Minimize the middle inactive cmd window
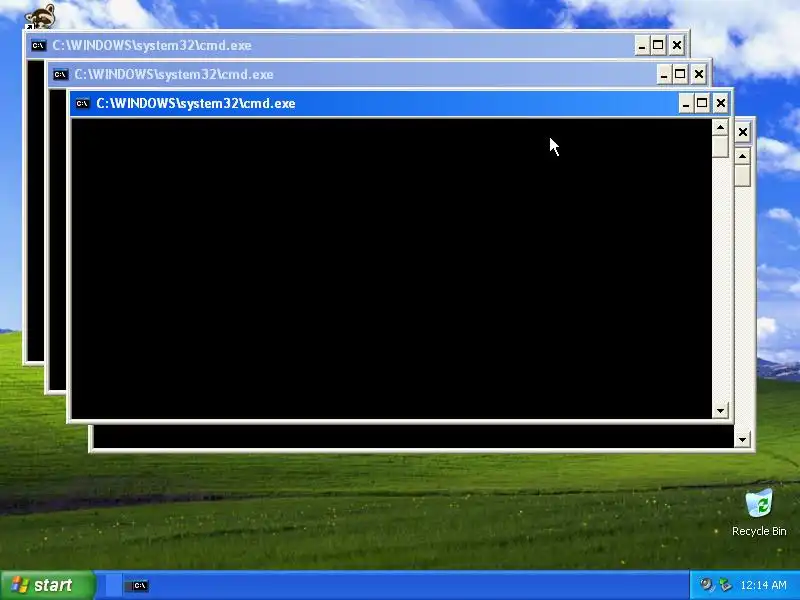The width and height of the screenshot is (800, 600). (x=664, y=74)
